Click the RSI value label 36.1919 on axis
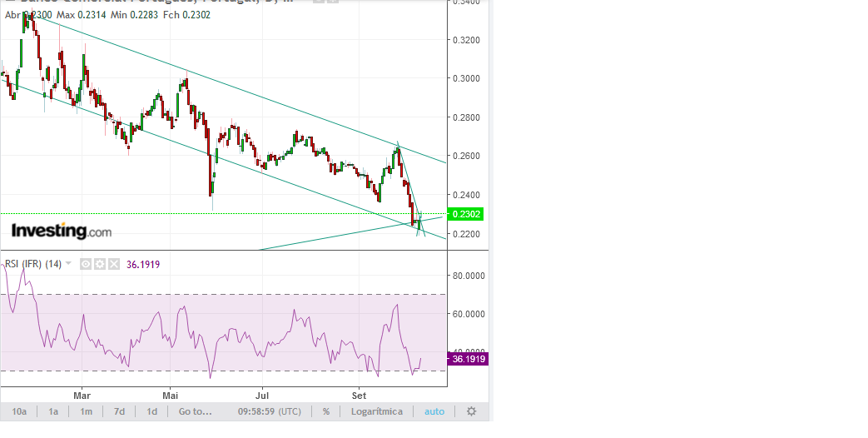 (x=468, y=359)
